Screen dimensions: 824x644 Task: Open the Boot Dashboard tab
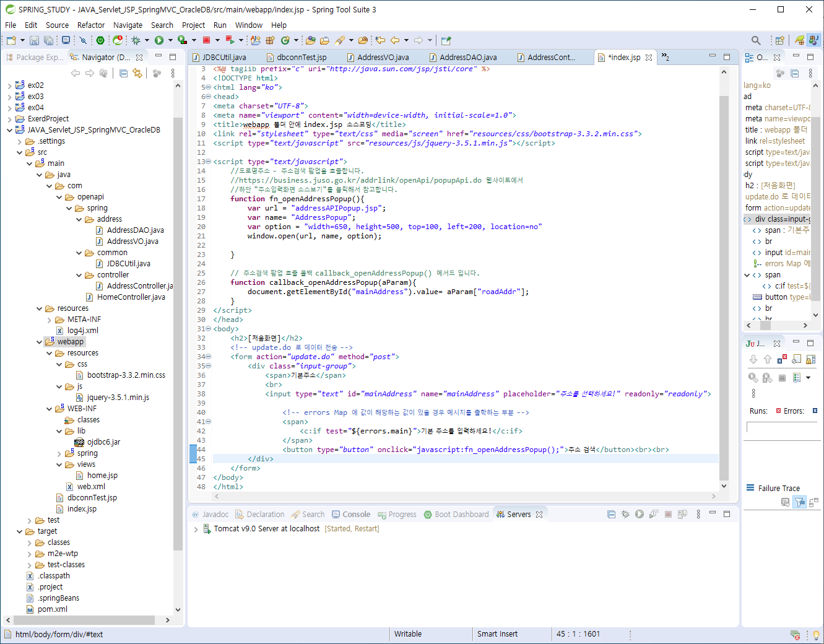[x=456, y=514]
